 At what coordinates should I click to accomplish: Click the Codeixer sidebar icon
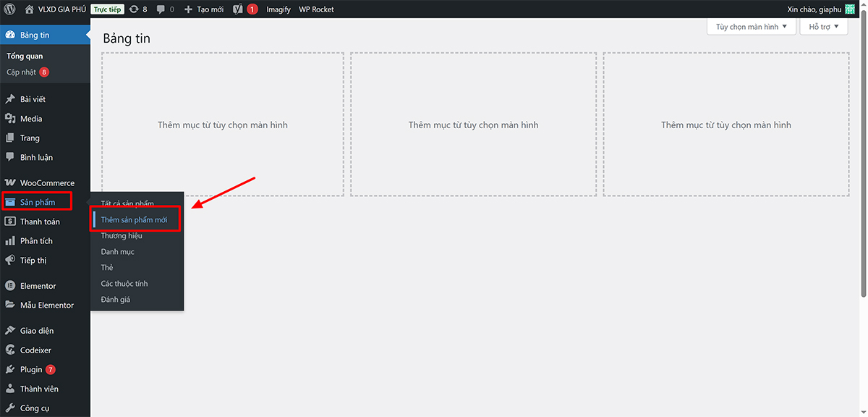(10, 350)
